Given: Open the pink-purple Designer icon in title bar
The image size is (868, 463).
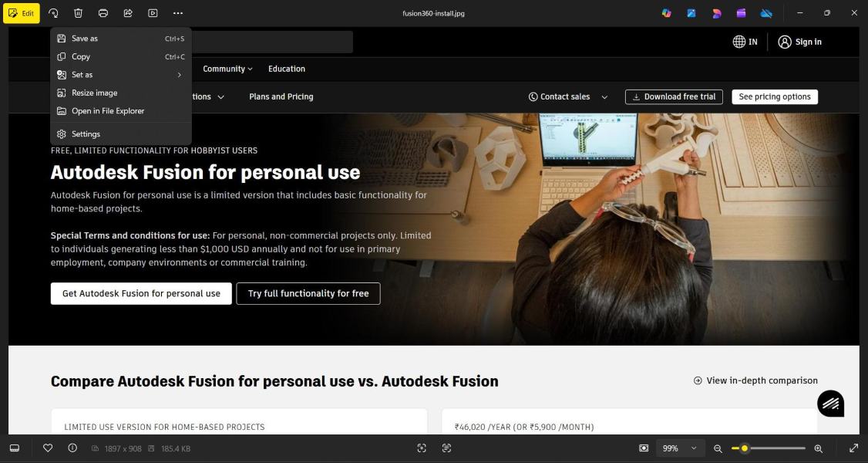Looking at the screenshot, I should point(716,13).
